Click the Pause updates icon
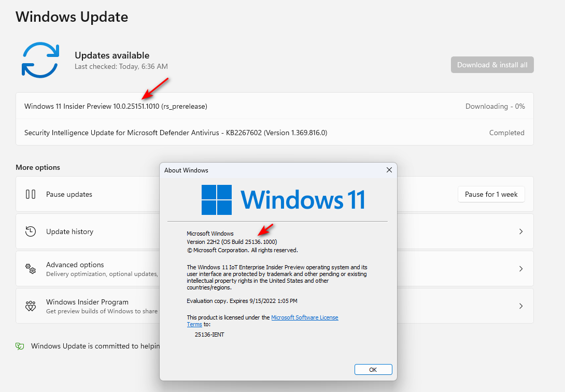The image size is (565, 392). click(31, 194)
